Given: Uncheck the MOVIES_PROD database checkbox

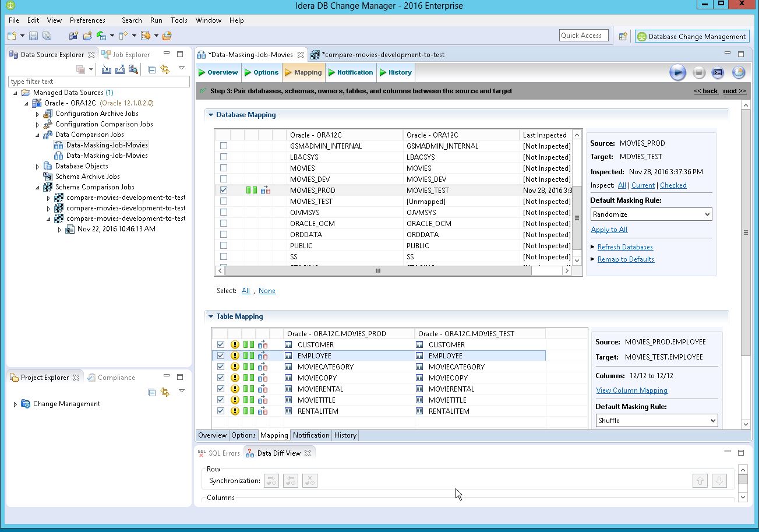Looking at the screenshot, I should pyautogui.click(x=224, y=190).
